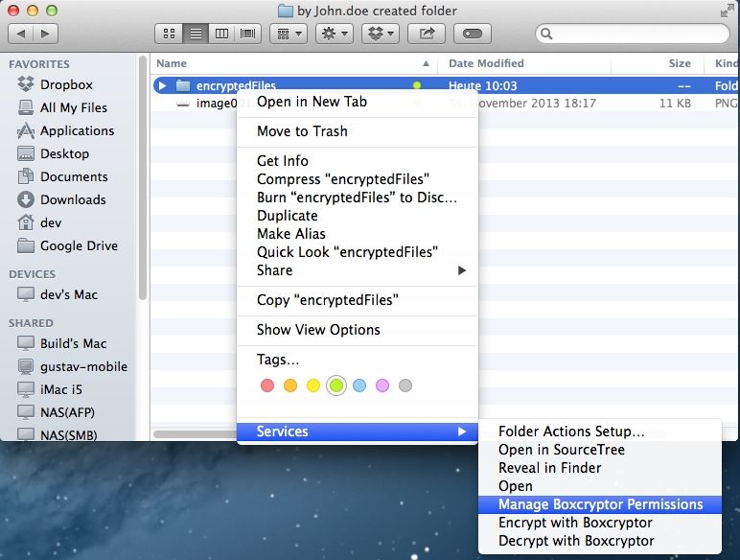Select dev's Mac under Devices
The image size is (740, 560).
click(x=58, y=294)
